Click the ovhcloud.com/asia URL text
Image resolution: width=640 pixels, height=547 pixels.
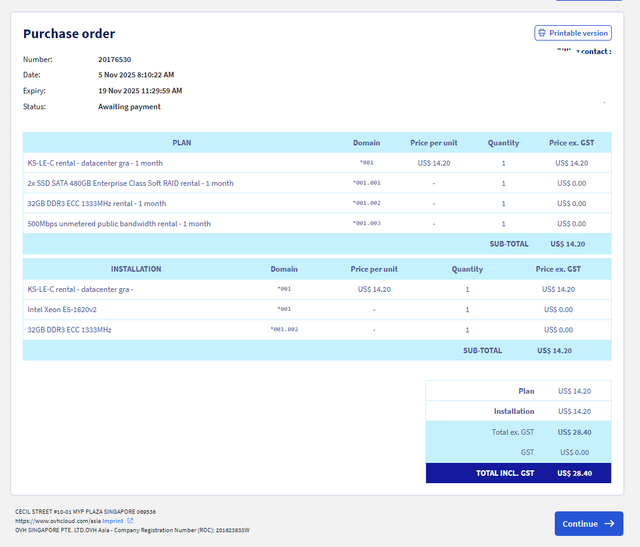click(x=58, y=521)
